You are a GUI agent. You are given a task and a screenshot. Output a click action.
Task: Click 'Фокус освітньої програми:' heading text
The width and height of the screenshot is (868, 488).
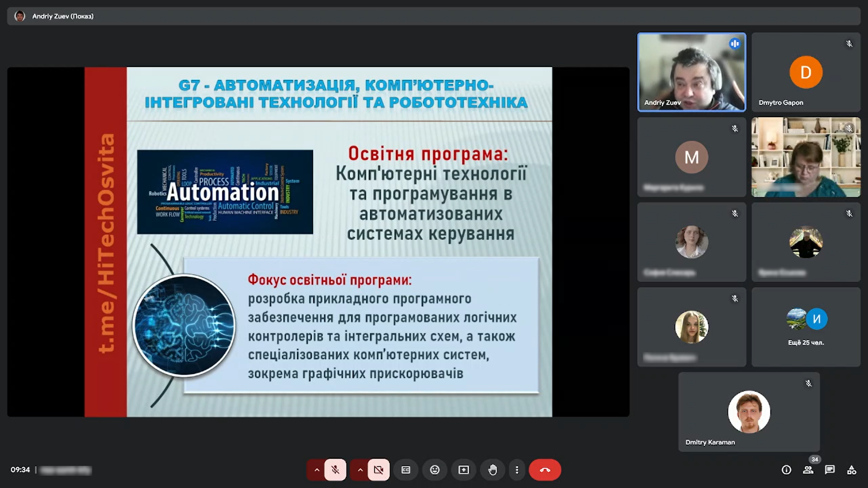pos(330,280)
